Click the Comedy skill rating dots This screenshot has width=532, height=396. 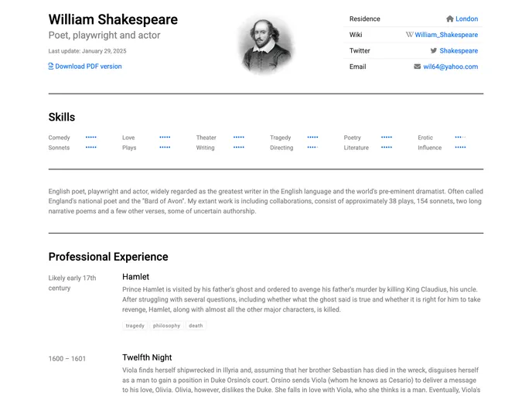point(91,137)
